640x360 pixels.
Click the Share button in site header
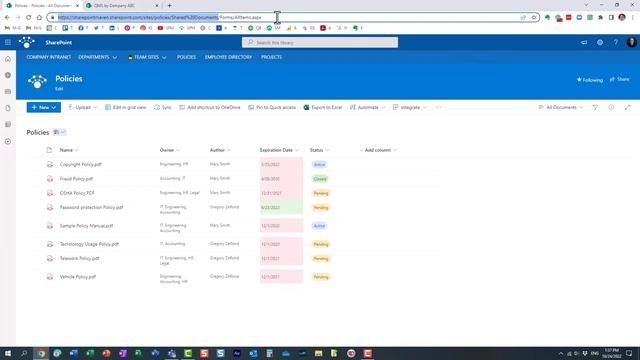pyautogui.click(x=620, y=79)
